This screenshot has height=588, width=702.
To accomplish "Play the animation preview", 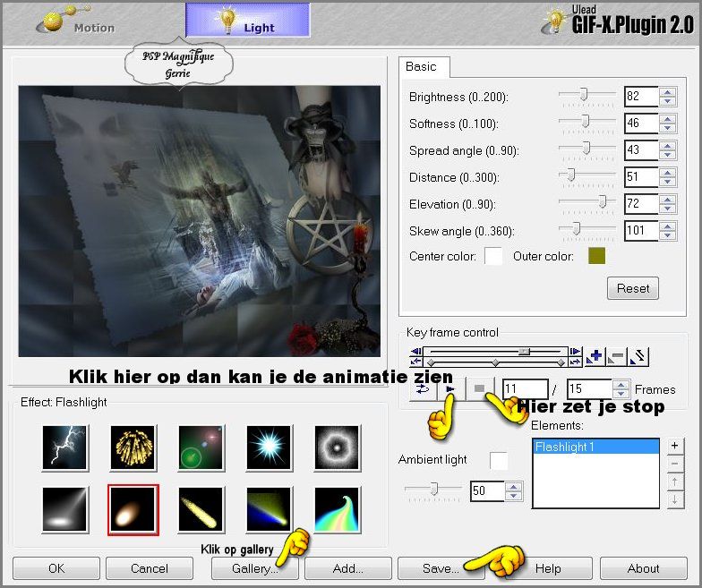I will pyautogui.click(x=451, y=388).
